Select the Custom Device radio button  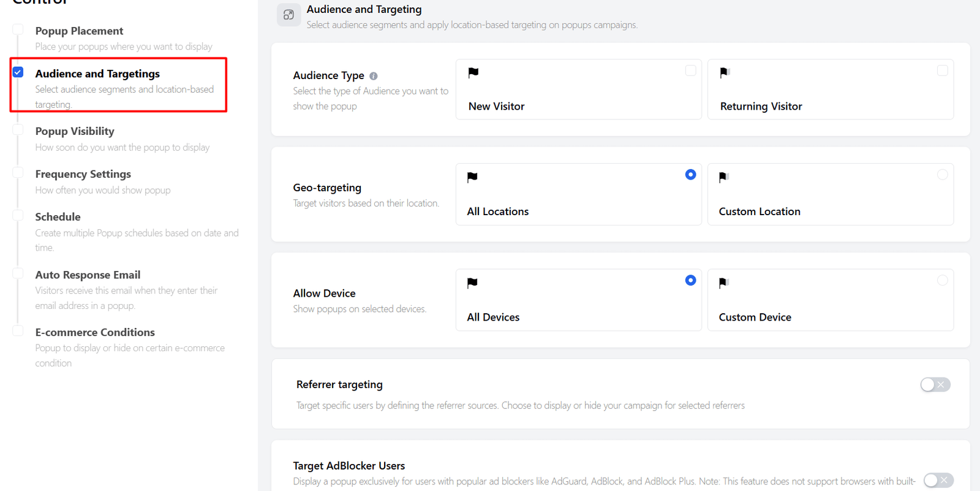coord(942,280)
